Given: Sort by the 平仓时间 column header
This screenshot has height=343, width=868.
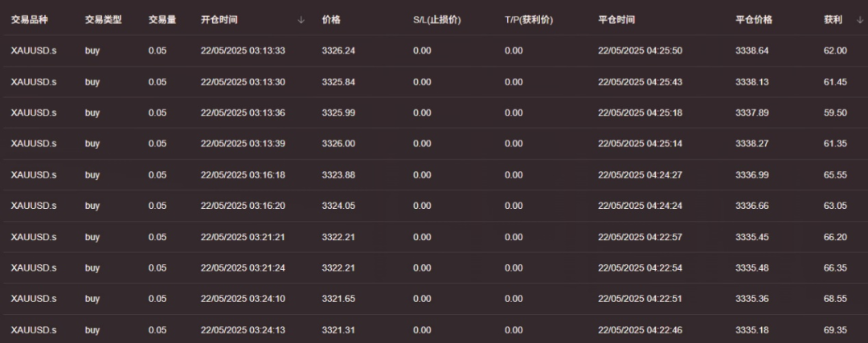Looking at the screenshot, I should click(616, 20).
